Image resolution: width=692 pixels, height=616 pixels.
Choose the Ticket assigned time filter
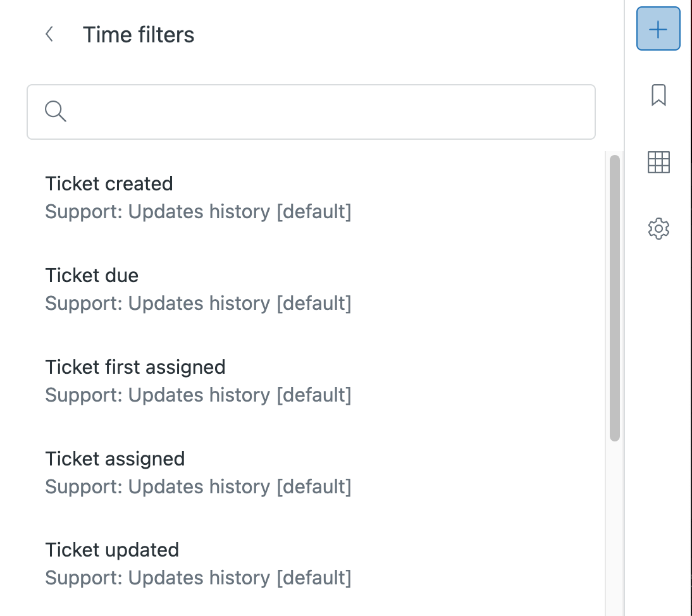click(x=115, y=459)
